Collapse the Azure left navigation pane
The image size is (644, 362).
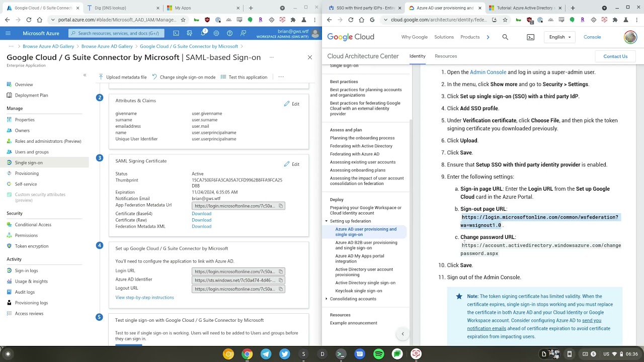tap(85, 75)
